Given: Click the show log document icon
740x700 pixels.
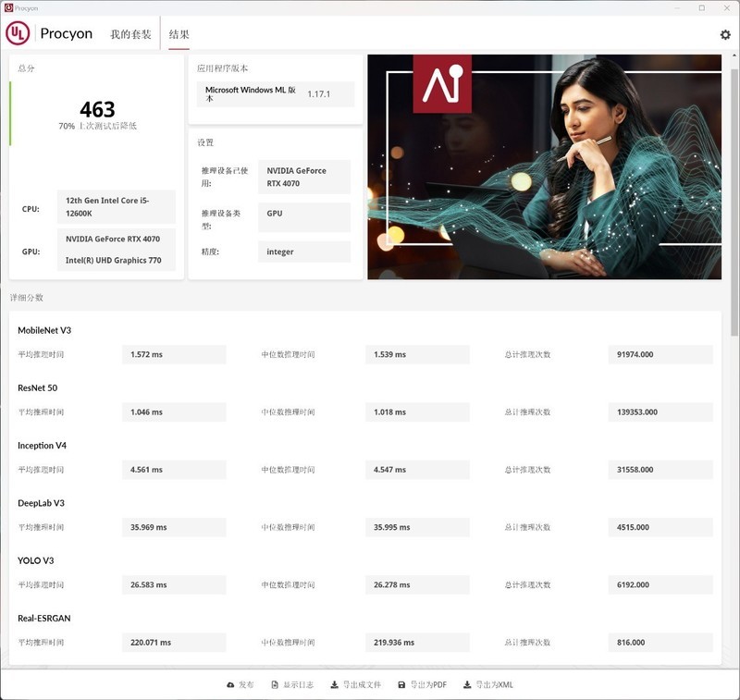Looking at the screenshot, I should click(275, 685).
